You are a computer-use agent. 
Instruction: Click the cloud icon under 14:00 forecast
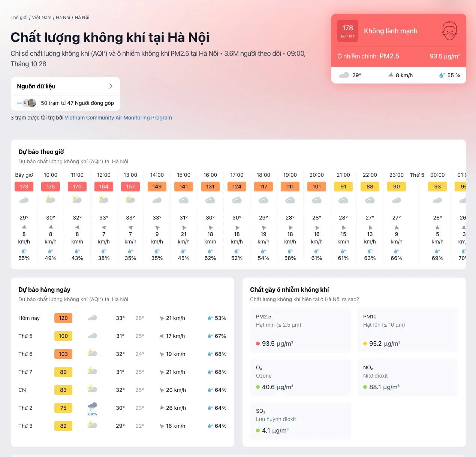(157, 200)
